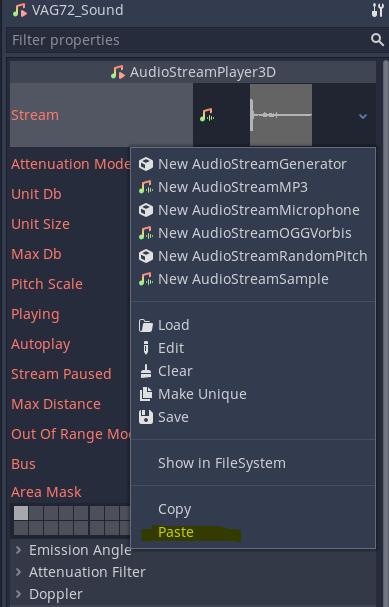The image size is (389, 607).
Task: Choose New AudioStreamGenerator
Action: [x=253, y=164]
